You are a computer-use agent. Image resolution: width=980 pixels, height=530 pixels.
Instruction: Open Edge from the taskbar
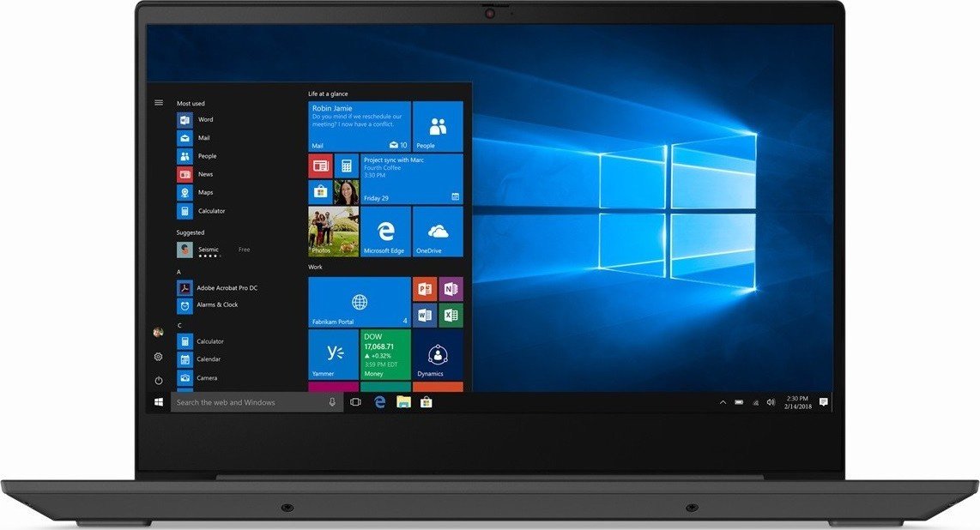click(x=379, y=403)
